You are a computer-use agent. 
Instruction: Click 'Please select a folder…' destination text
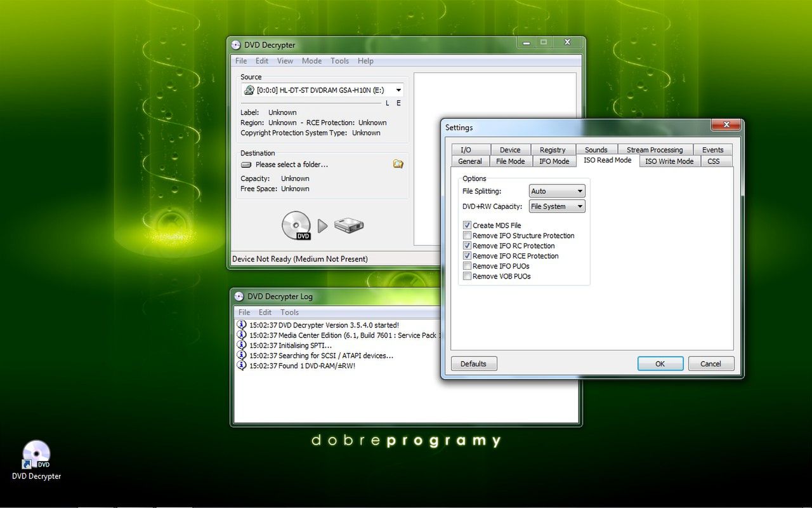[x=292, y=164]
